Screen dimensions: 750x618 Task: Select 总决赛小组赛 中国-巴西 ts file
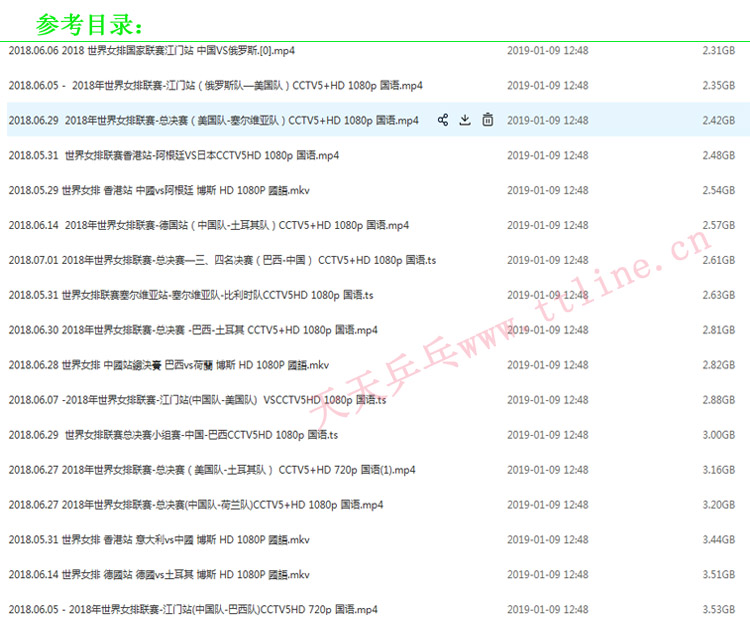[174, 435]
